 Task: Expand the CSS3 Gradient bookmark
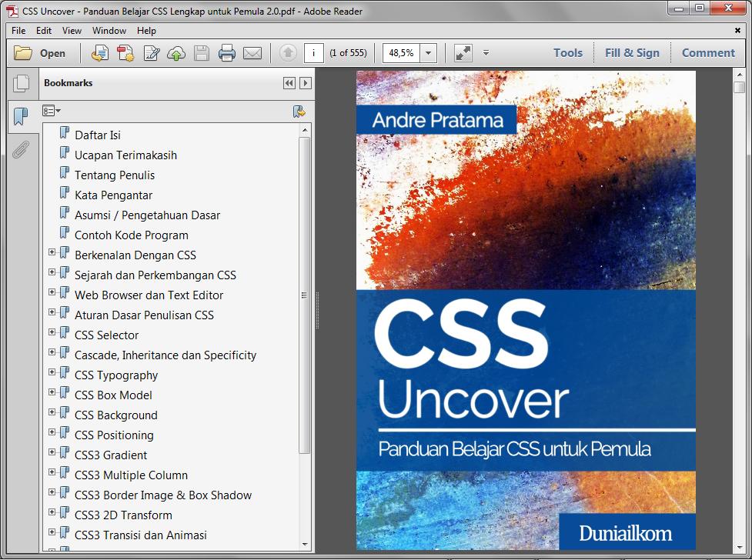coord(52,452)
